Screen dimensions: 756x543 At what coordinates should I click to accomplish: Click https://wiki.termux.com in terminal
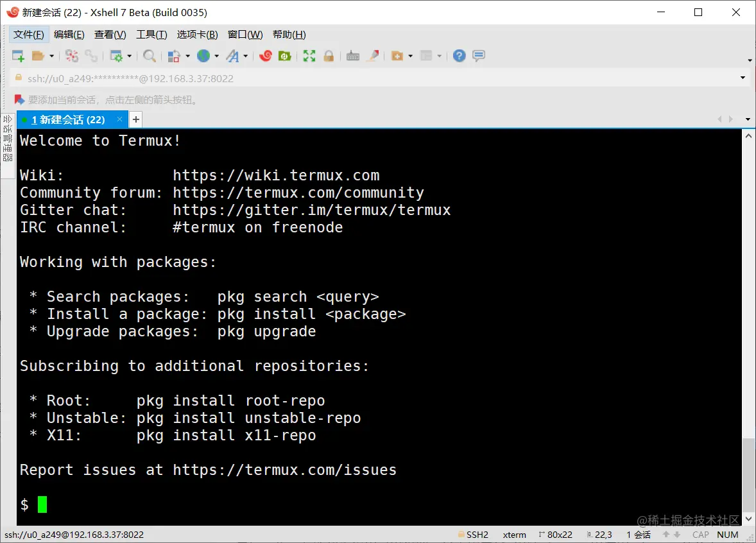coord(276,175)
